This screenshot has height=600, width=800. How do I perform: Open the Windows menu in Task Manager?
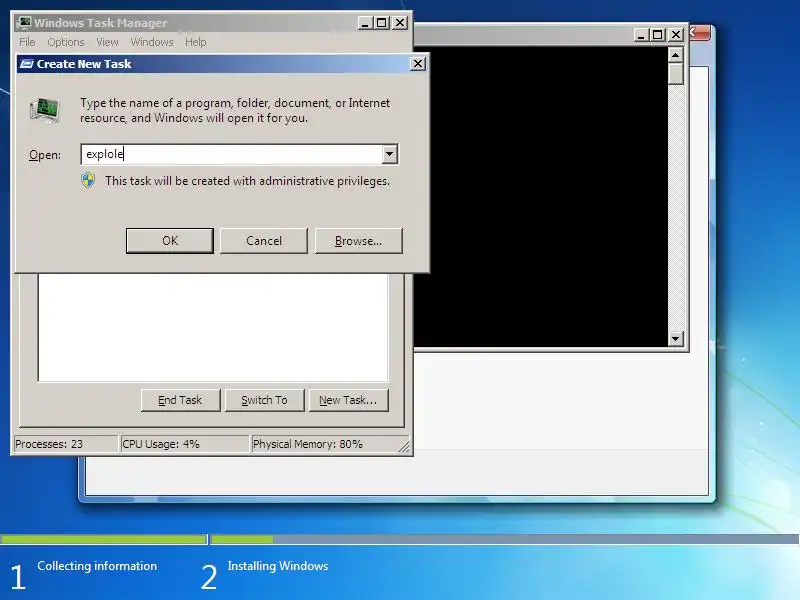(x=152, y=42)
